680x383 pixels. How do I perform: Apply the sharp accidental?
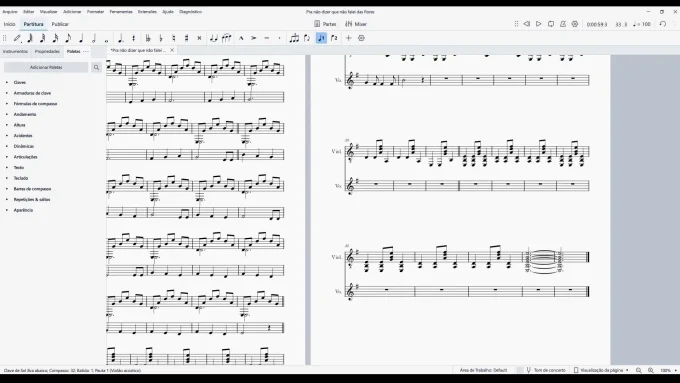186,38
